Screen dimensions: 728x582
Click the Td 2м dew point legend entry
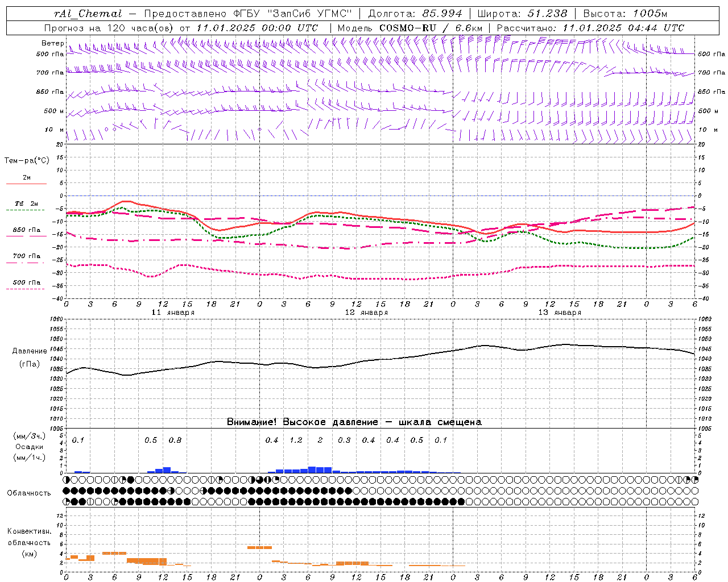click(27, 203)
